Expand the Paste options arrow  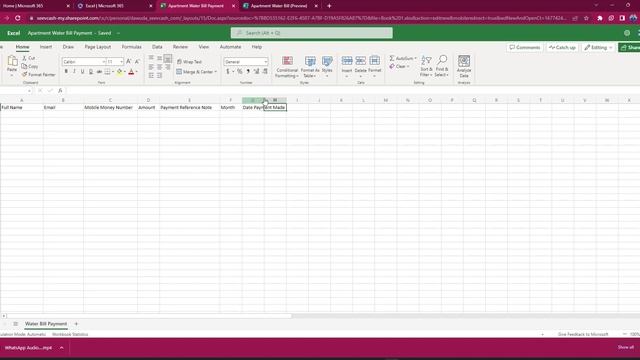[12, 75]
